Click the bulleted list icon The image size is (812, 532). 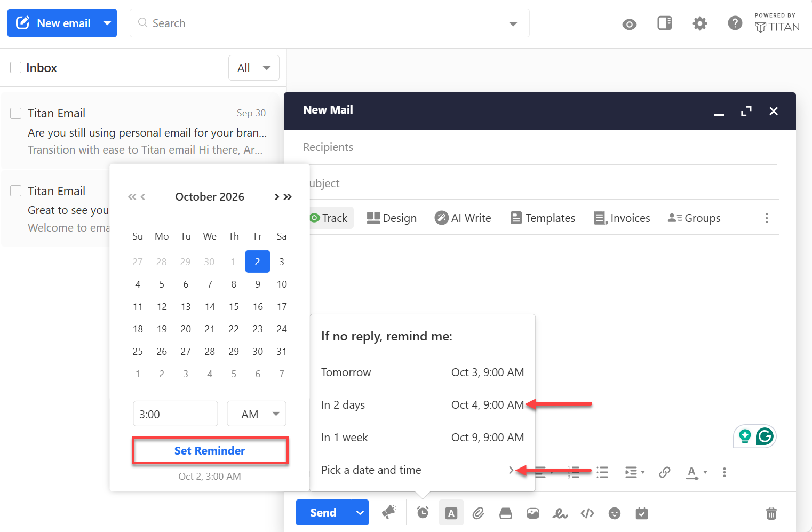(602, 472)
